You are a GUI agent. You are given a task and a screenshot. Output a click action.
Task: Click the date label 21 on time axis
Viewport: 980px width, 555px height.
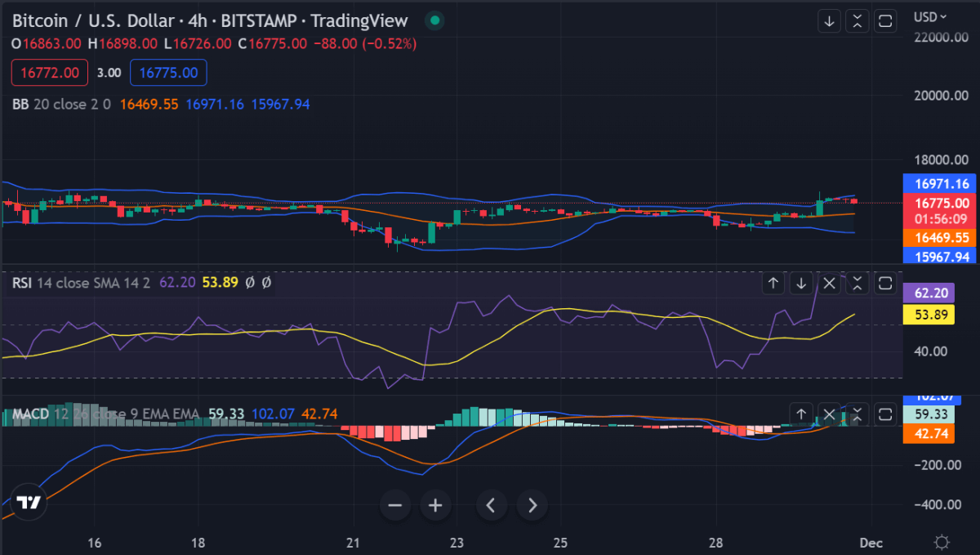[x=354, y=543]
